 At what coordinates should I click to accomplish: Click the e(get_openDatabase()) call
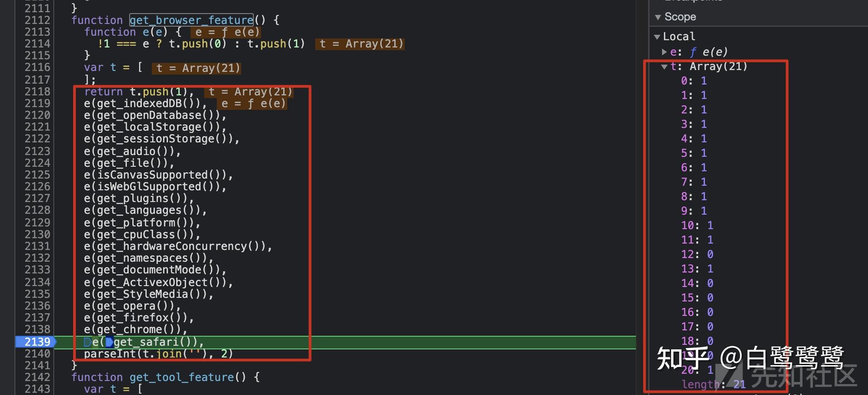[x=152, y=115]
